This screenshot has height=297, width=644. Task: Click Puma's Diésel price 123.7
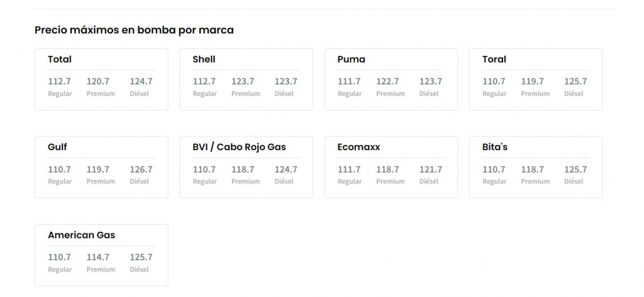pos(431,81)
